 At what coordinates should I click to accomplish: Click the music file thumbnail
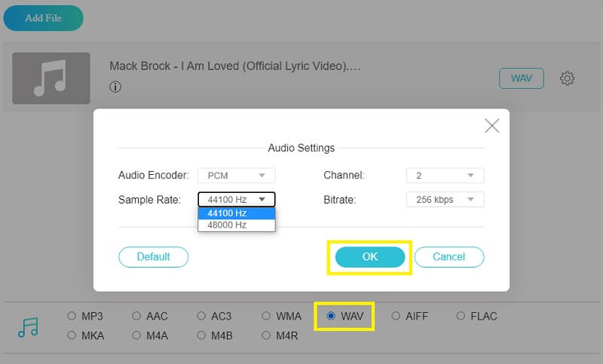pyautogui.click(x=51, y=78)
